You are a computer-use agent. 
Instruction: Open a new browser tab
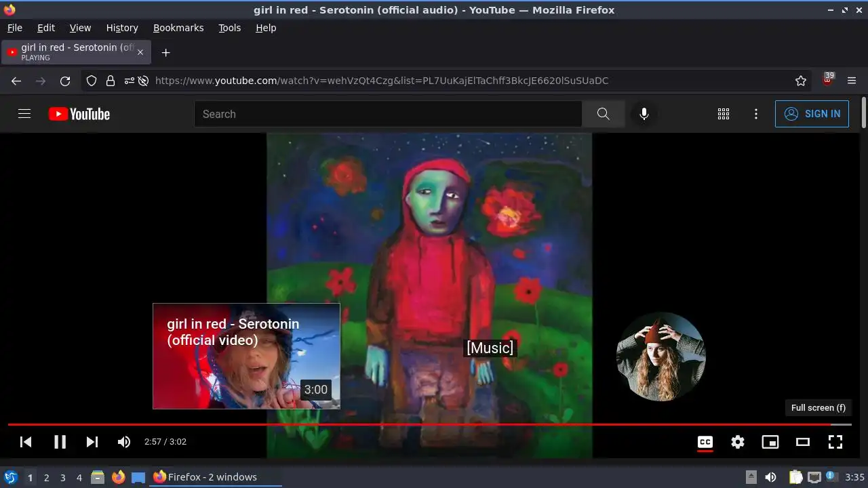coord(165,52)
